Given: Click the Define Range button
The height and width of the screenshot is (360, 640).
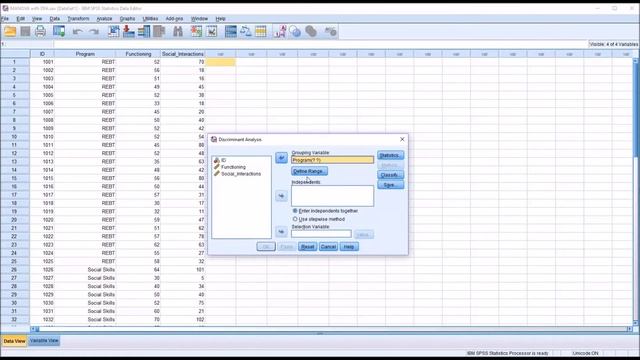Looking at the screenshot, I should (x=309, y=171).
